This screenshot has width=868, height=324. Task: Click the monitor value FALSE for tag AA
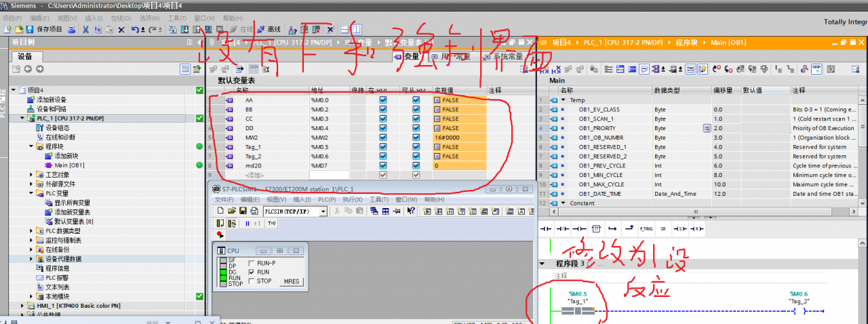click(x=459, y=100)
